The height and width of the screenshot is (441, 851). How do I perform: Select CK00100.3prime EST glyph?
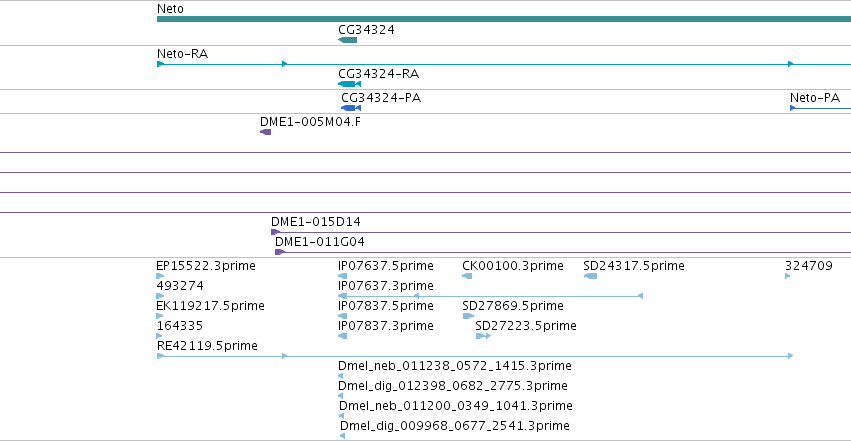[467, 276]
